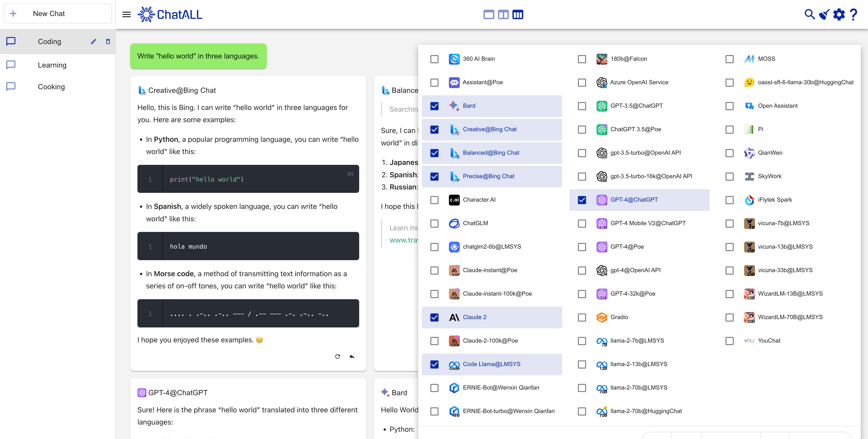Start a New Chat

(58, 14)
